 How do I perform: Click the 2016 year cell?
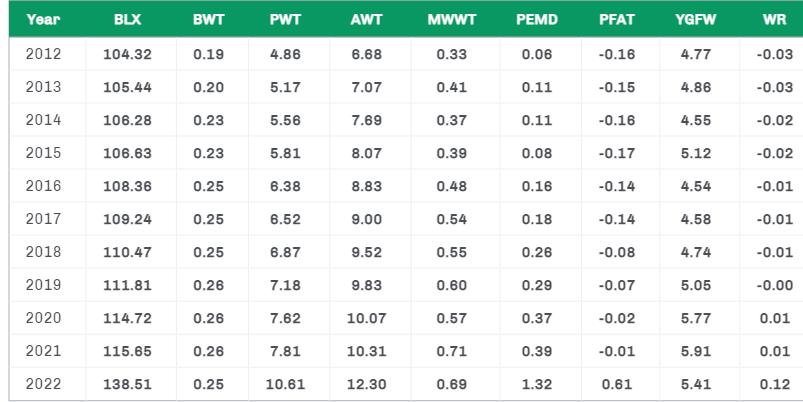(x=41, y=186)
